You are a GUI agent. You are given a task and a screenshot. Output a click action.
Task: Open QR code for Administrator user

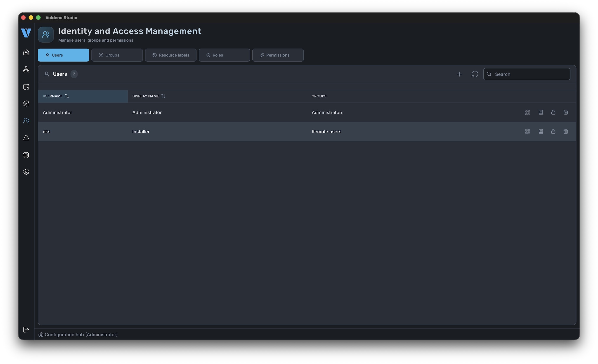pos(527,112)
